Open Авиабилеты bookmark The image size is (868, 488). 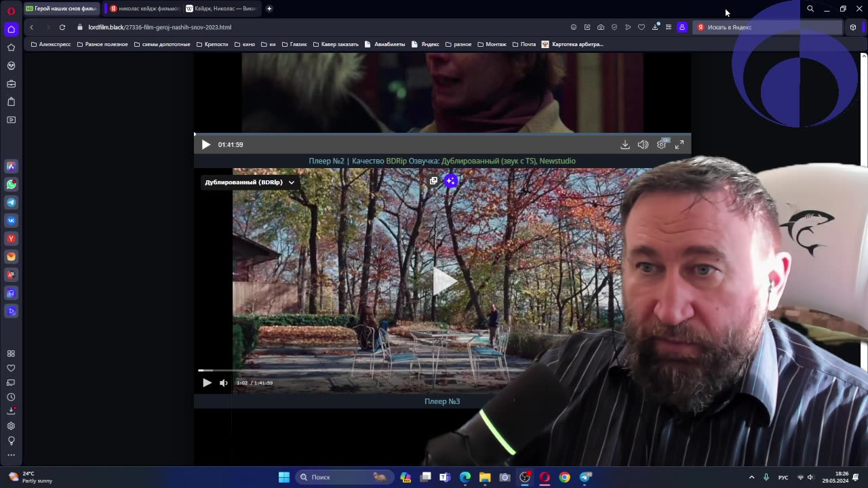click(384, 44)
